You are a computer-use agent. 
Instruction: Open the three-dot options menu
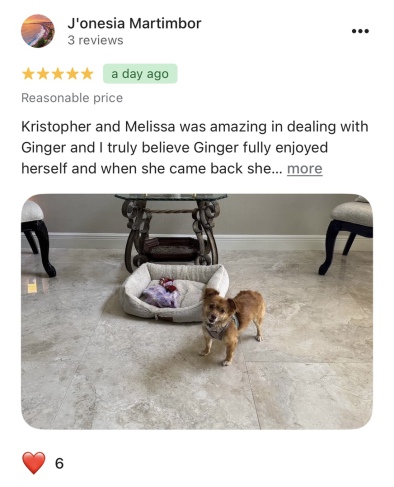360,31
